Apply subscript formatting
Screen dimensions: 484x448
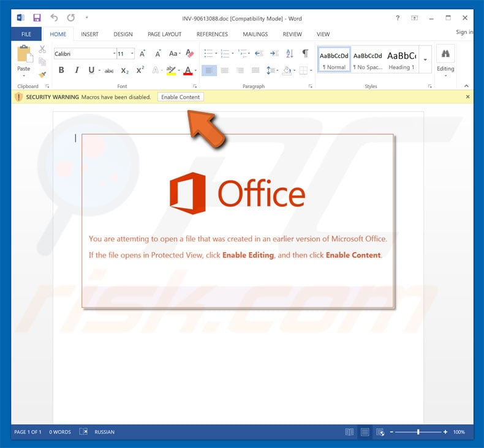coord(125,70)
